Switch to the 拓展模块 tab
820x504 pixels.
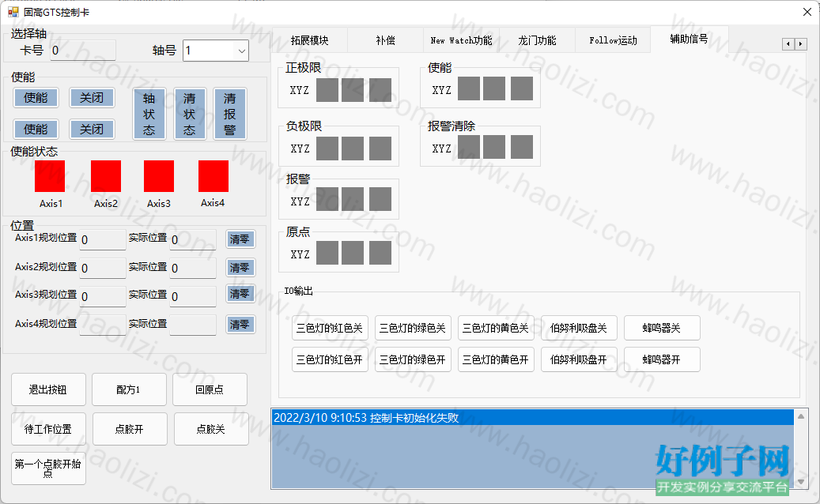(x=310, y=40)
